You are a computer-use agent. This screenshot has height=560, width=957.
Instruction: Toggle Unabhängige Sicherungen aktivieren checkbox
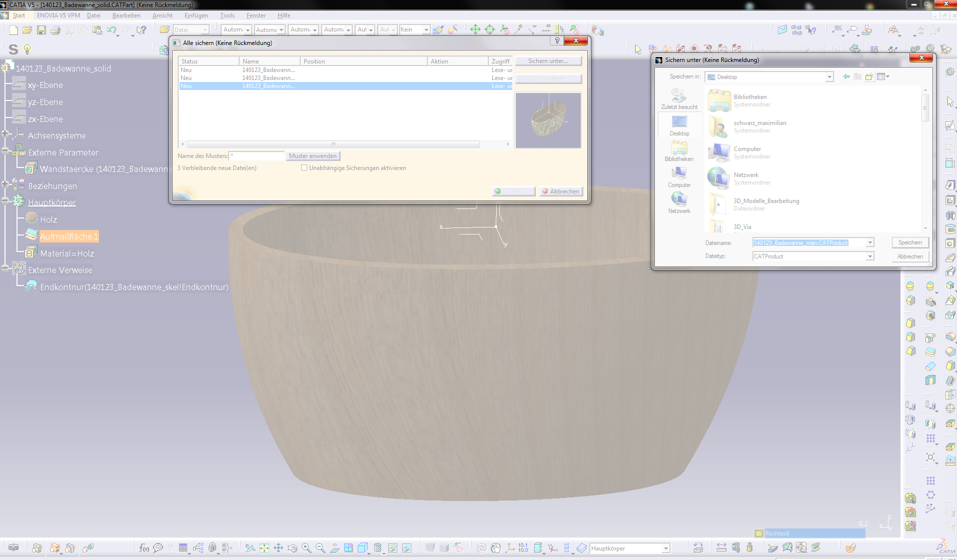pos(304,168)
